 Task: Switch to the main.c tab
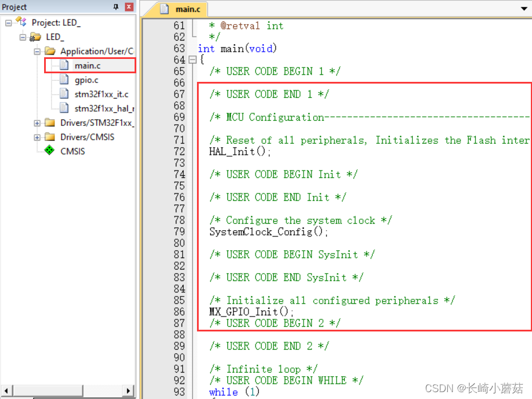pos(187,9)
